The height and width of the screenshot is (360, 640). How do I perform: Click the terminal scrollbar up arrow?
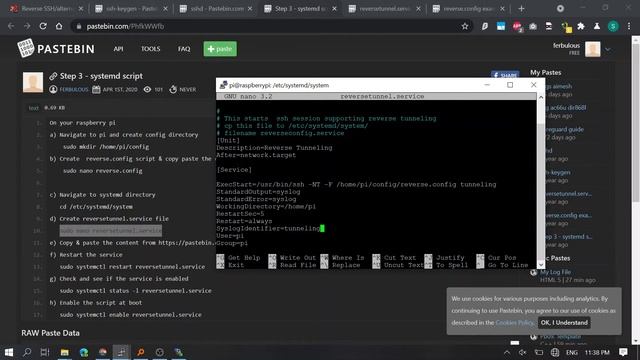[x=541, y=97]
